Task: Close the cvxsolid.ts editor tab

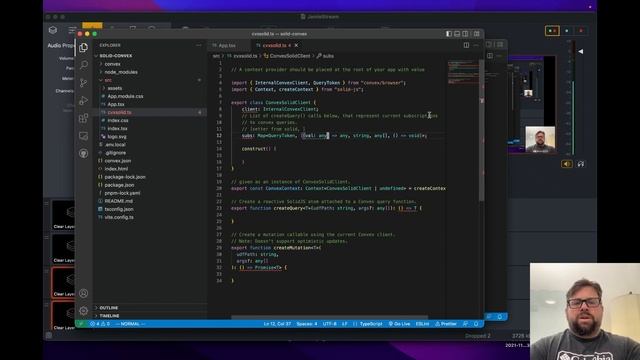Action: (x=296, y=45)
